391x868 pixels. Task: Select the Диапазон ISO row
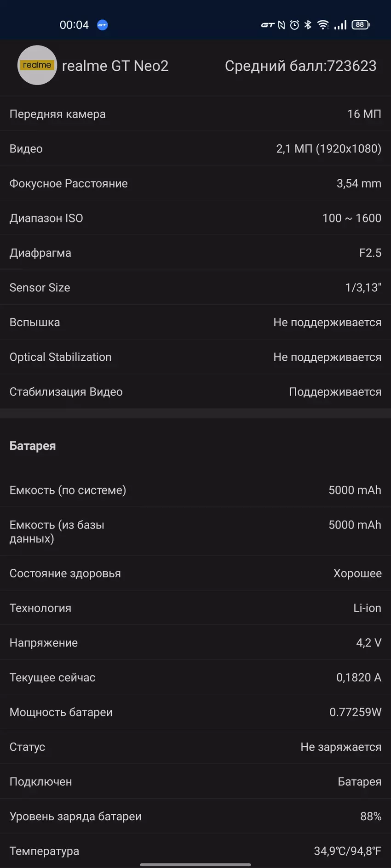[195, 218]
